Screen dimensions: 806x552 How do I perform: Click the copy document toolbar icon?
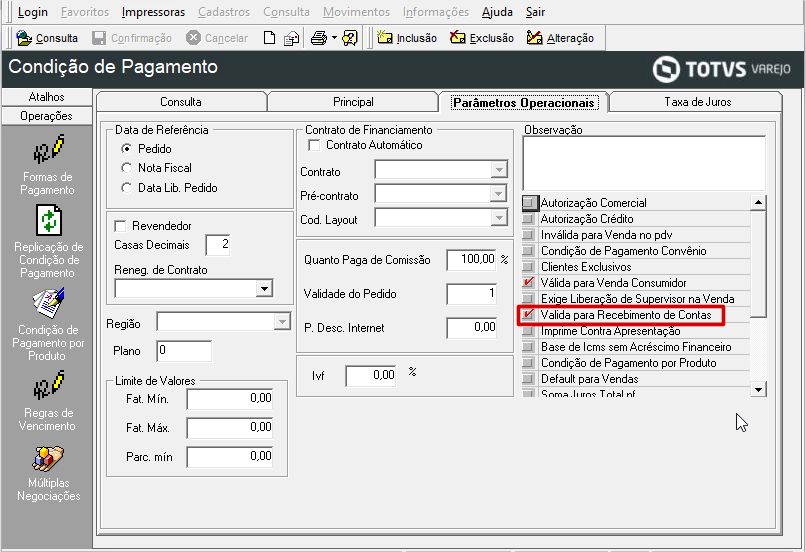pyautogui.click(x=291, y=39)
